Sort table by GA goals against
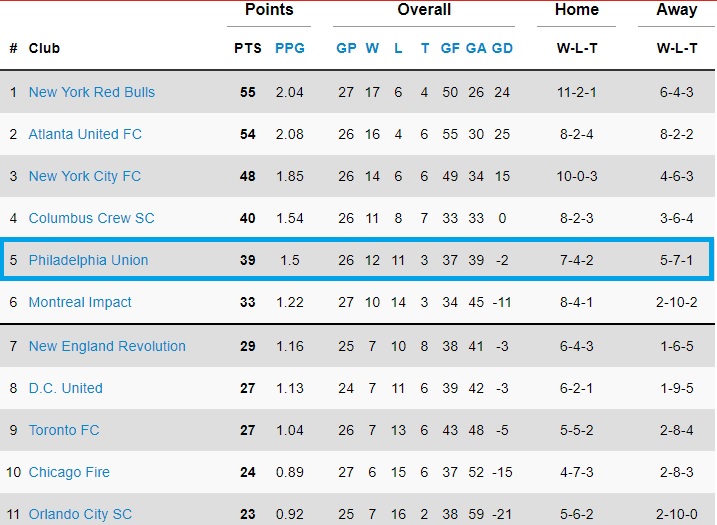Screen dimensions: 717x525 [476, 48]
